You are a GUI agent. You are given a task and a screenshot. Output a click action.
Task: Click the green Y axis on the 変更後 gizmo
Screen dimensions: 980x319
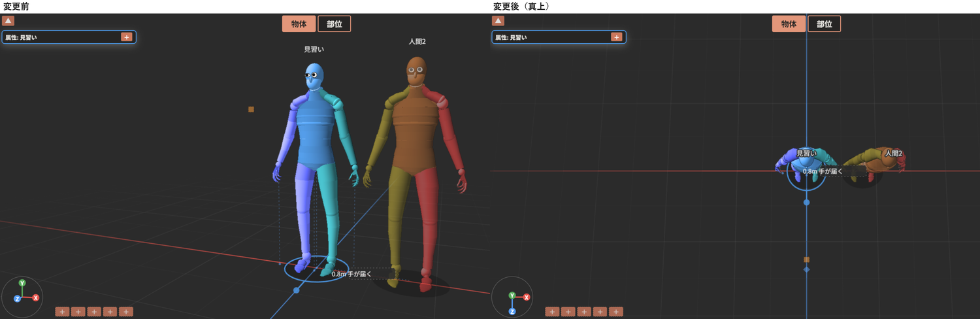513,295
